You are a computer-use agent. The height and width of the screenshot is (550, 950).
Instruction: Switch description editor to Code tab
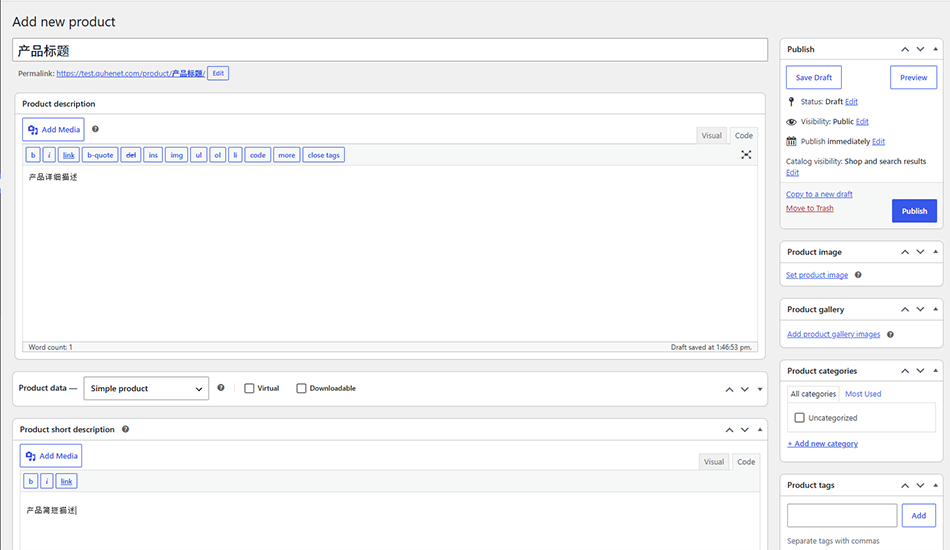coord(743,136)
